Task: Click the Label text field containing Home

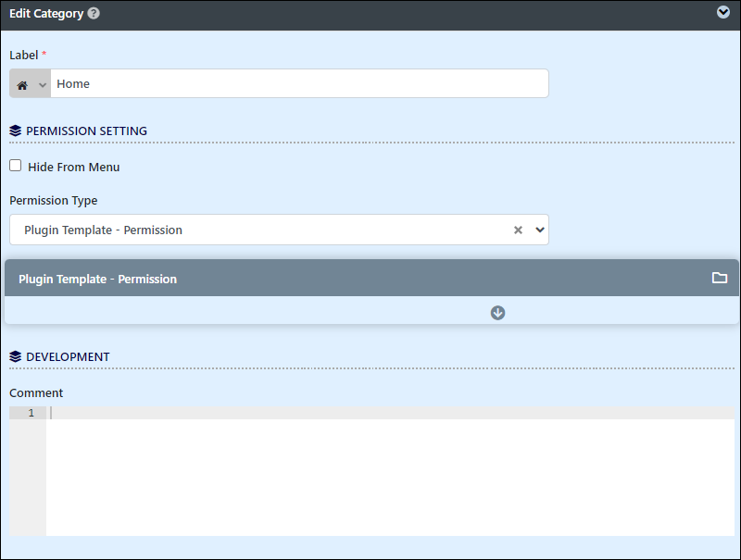Action: (299, 83)
